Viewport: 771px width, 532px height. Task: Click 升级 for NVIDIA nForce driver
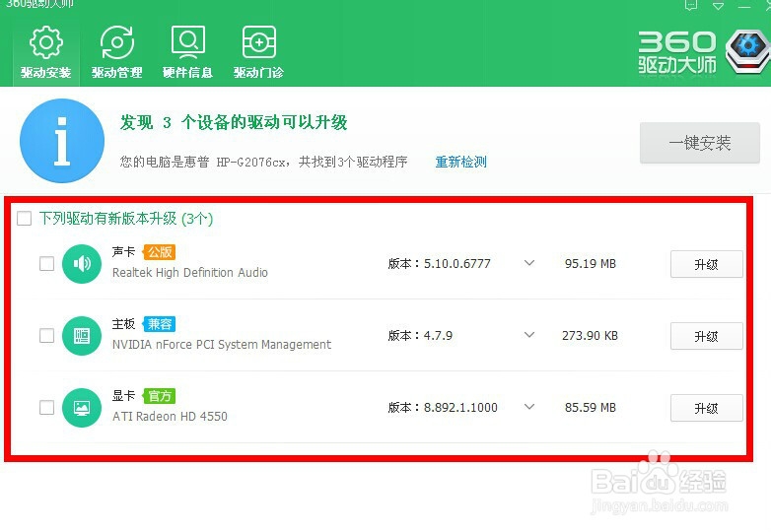click(x=707, y=336)
